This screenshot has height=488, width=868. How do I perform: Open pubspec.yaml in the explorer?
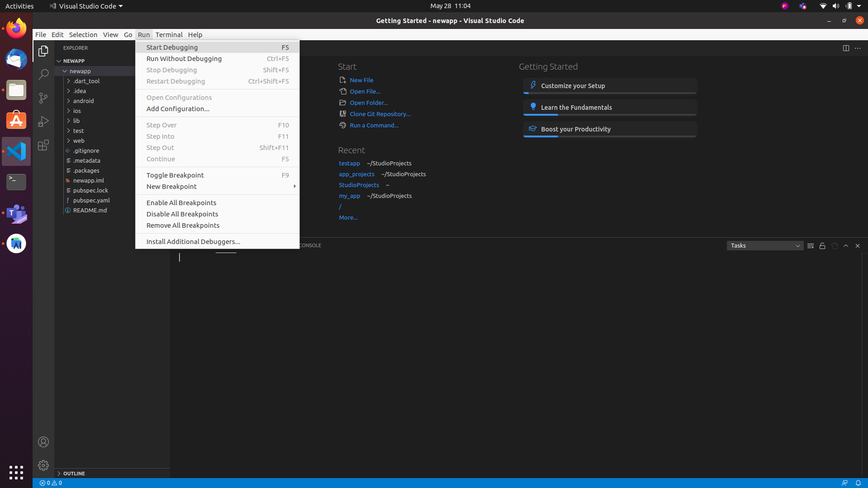coord(91,200)
